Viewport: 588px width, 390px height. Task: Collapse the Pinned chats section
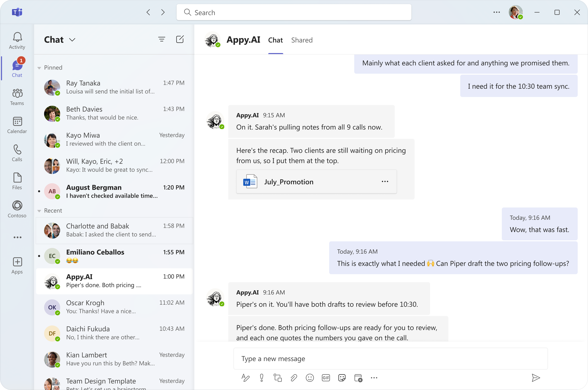tap(39, 68)
